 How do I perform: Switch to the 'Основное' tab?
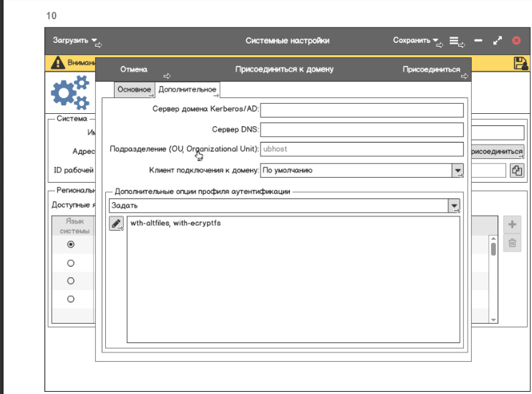(135, 90)
